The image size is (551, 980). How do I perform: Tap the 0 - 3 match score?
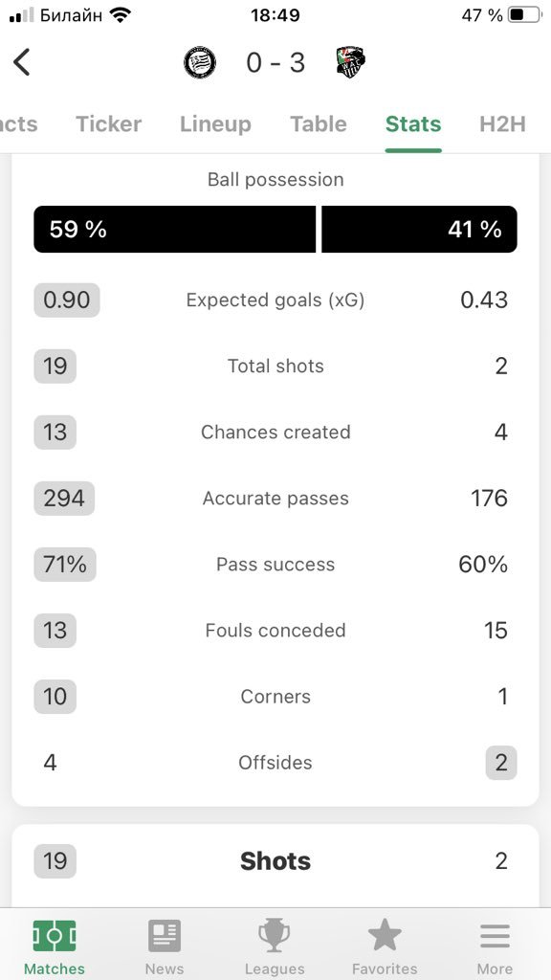pyautogui.click(x=275, y=62)
